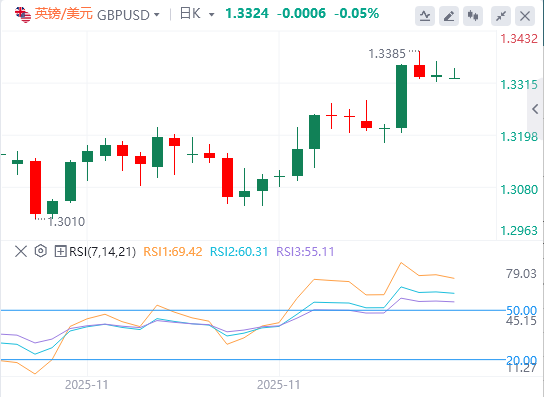Click the 英镑/美元 pair name

click(64, 14)
